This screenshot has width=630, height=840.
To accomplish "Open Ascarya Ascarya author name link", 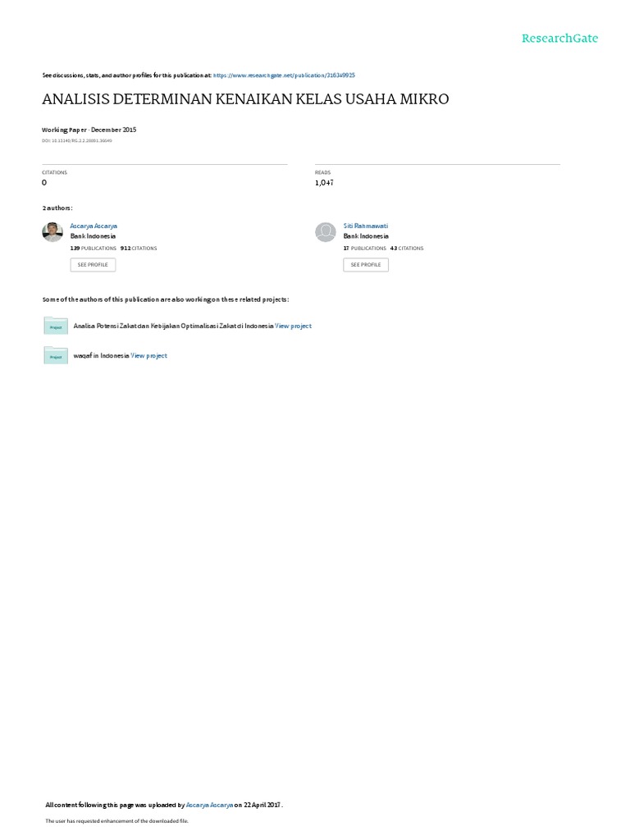I will tap(94, 226).
